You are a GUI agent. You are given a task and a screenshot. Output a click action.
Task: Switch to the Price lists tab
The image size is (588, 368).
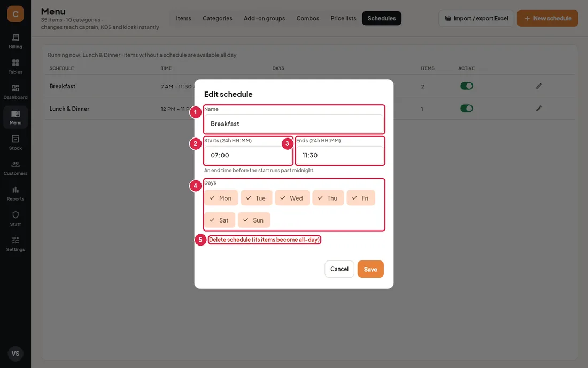(x=344, y=18)
